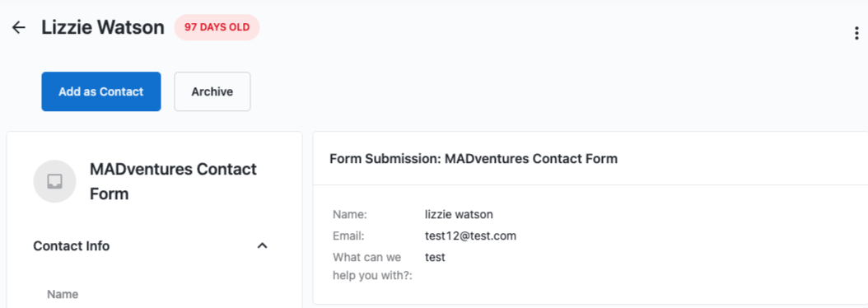Select the Lizzie Watson page title

pos(103,27)
